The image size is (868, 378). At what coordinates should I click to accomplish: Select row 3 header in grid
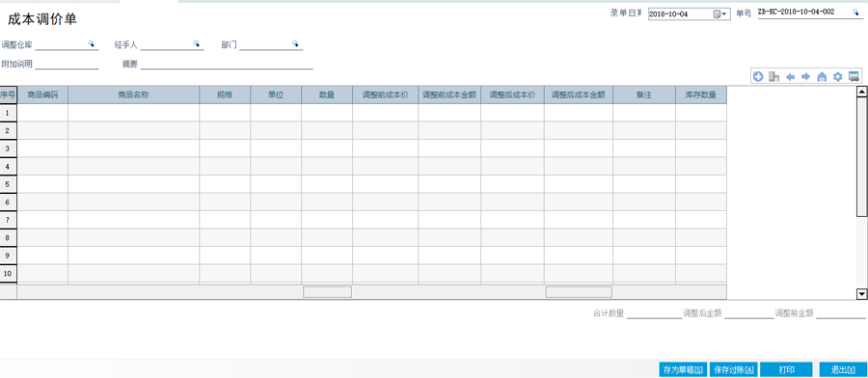click(8, 148)
